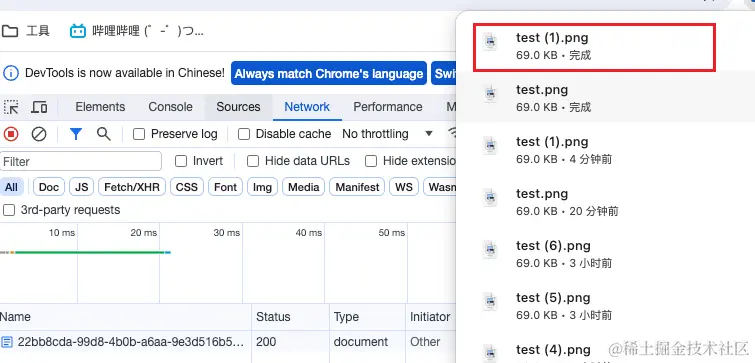755x363 pixels.
Task: Open the 哔哩哔哩 bookmark
Action: click(x=137, y=31)
